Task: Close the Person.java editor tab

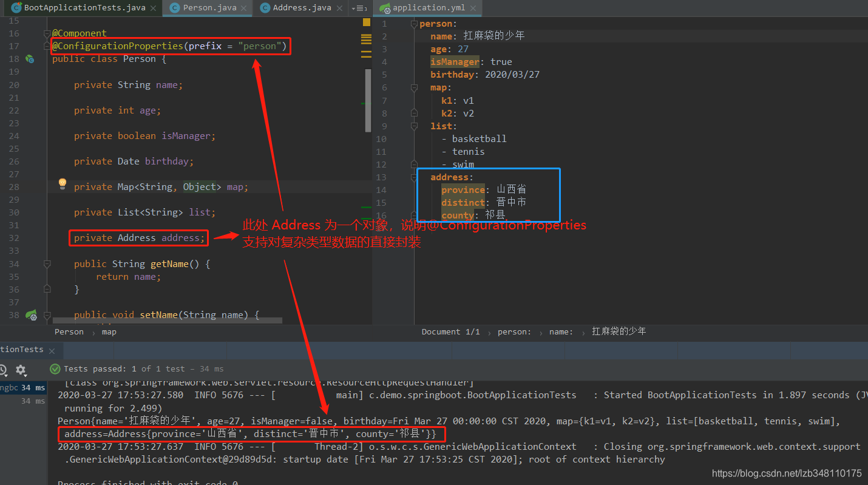Action: click(x=245, y=8)
